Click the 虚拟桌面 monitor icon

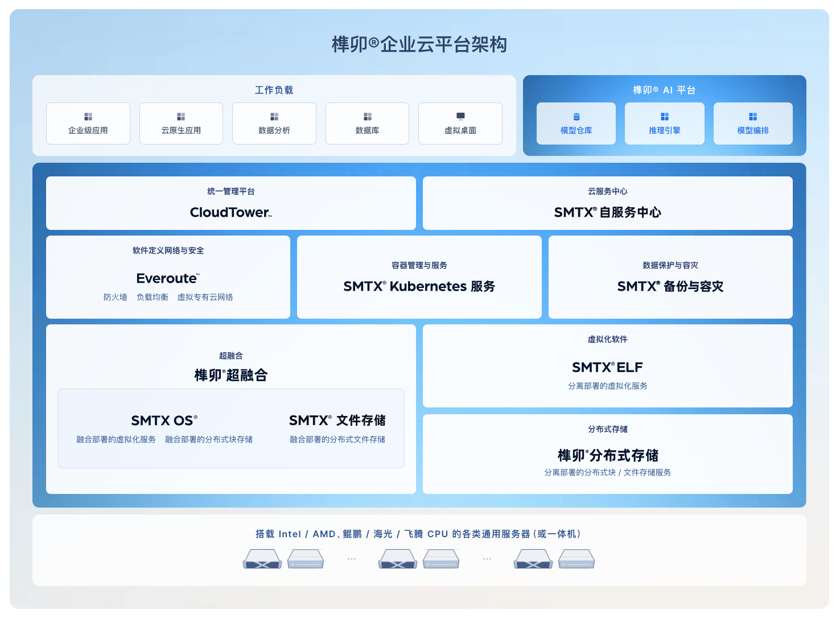[x=460, y=117]
